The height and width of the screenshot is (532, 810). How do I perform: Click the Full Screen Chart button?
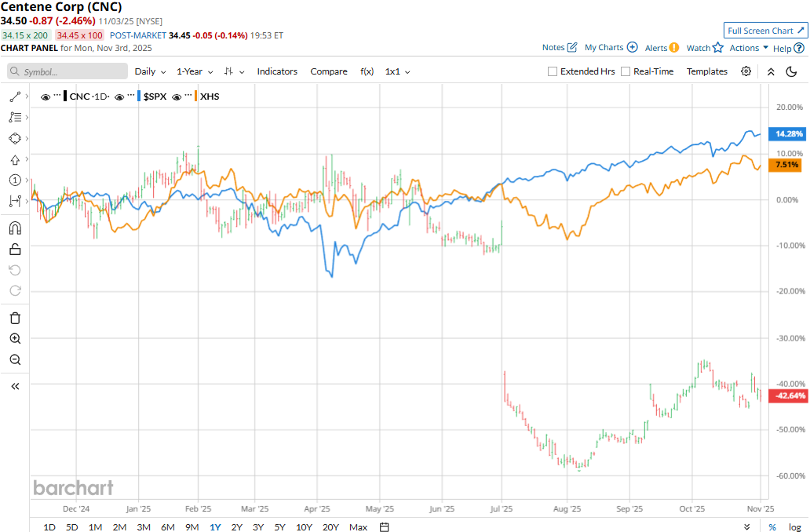(x=765, y=31)
